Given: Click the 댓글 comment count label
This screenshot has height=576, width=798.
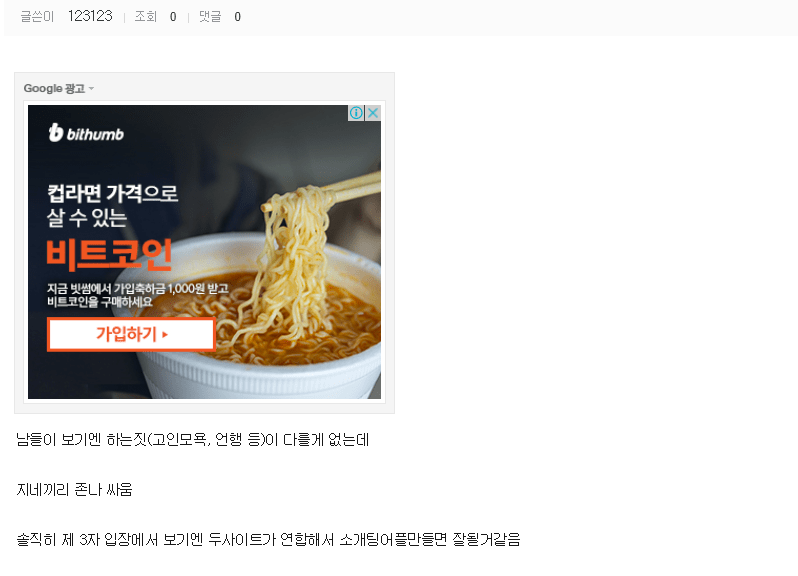Looking at the screenshot, I should [210, 17].
